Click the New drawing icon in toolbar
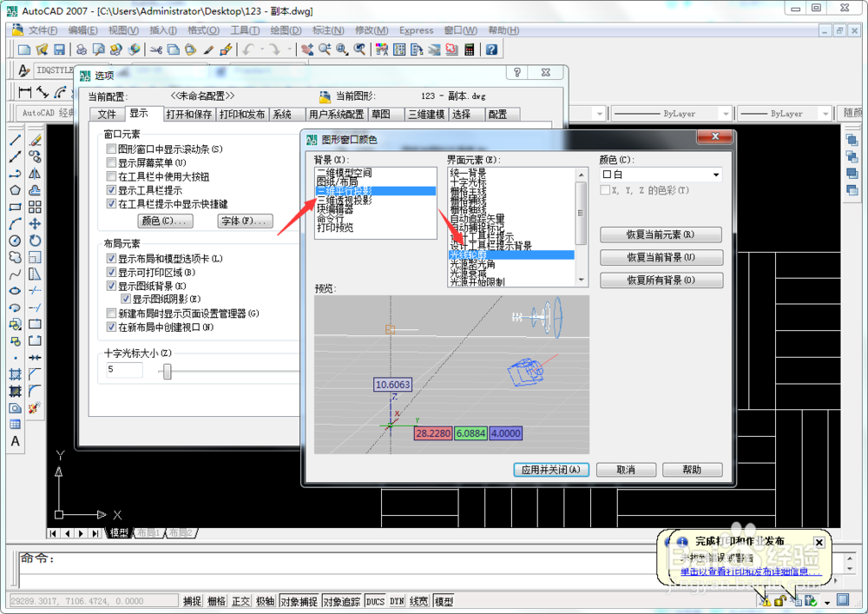 click(23, 50)
